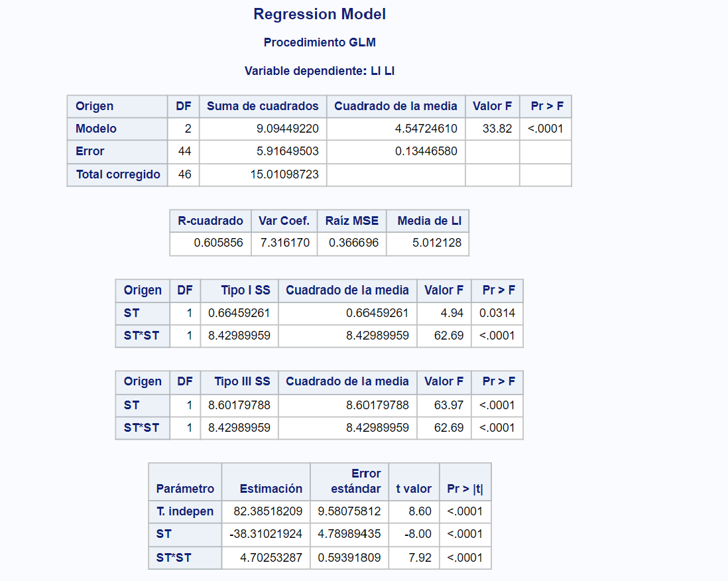The height and width of the screenshot is (581, 728).
Task: Select the Procedimiento GLM heading
Action: coord(319,42)
